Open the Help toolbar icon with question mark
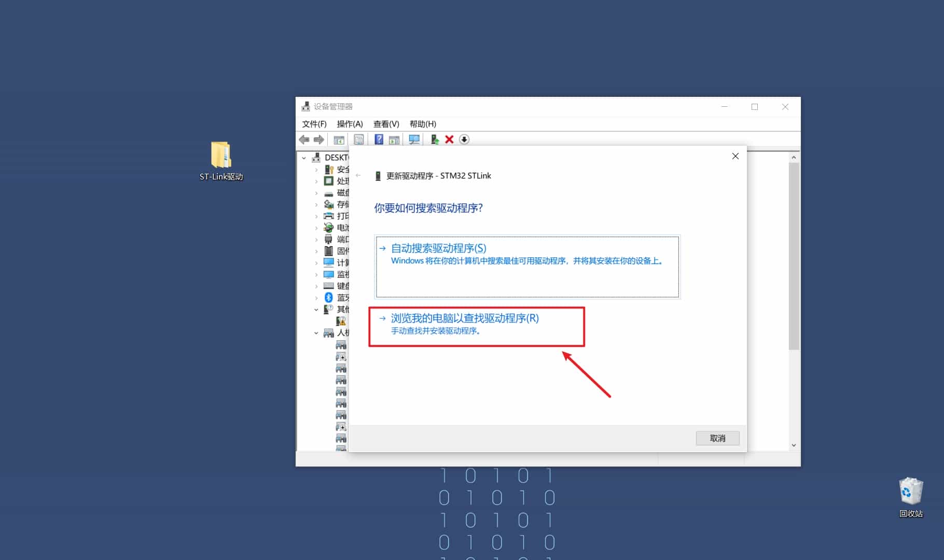Image resolution: width=944 pixels, height=560 pixels. click(x=379, y=139)
